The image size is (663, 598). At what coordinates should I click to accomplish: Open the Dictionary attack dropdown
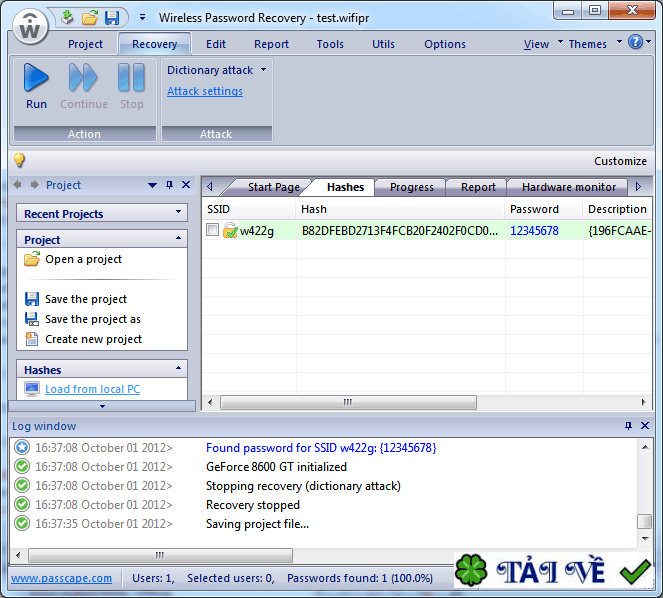pos(217,70)
